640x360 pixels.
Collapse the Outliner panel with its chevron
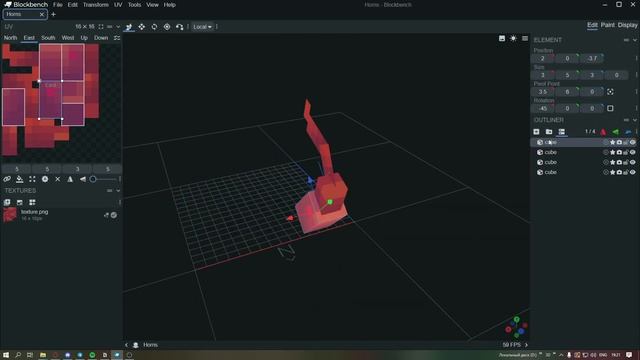pyautogui.click(x=635, y=120)
